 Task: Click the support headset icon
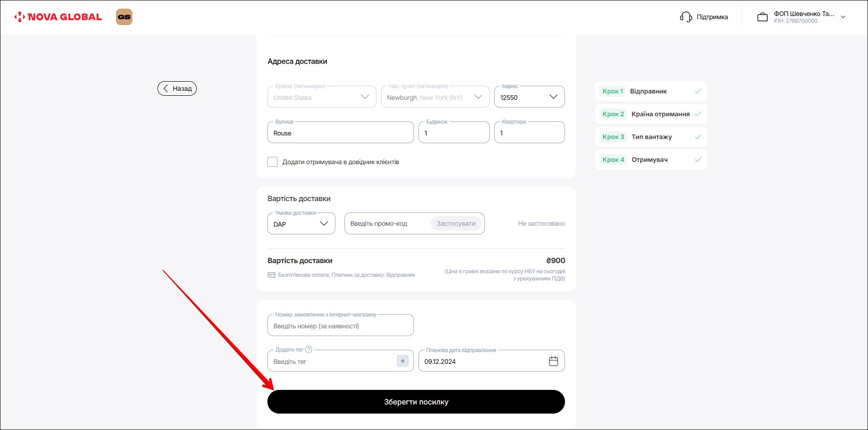coord(685,17)
